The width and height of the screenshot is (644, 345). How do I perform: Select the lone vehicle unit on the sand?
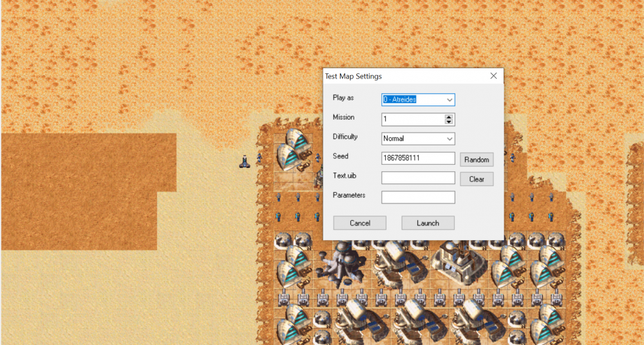[x=244, y=162]
